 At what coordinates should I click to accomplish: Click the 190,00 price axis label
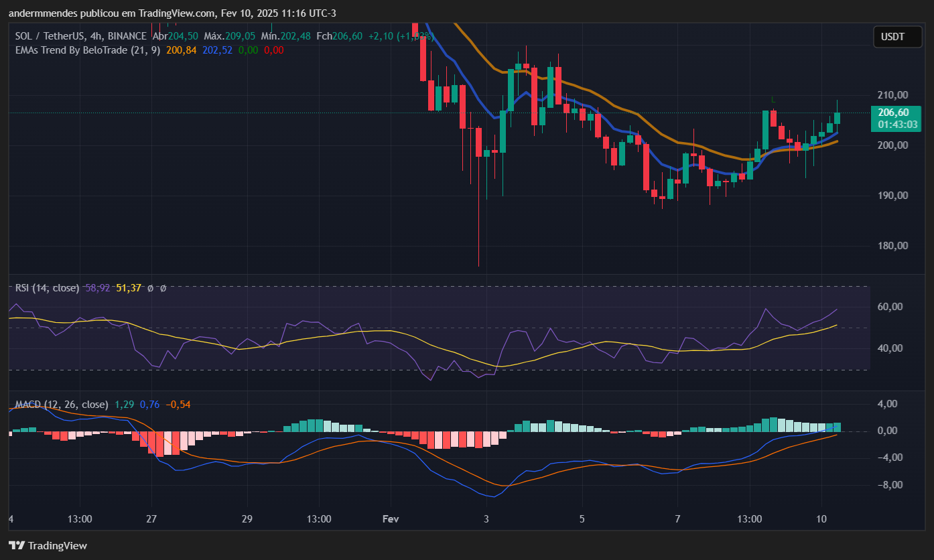click(893, 195)
